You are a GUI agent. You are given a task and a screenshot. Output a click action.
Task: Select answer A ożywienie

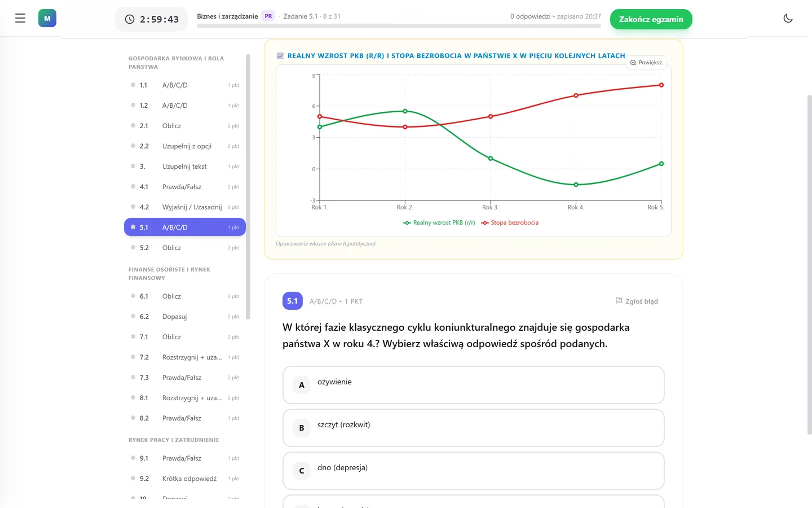474,385
